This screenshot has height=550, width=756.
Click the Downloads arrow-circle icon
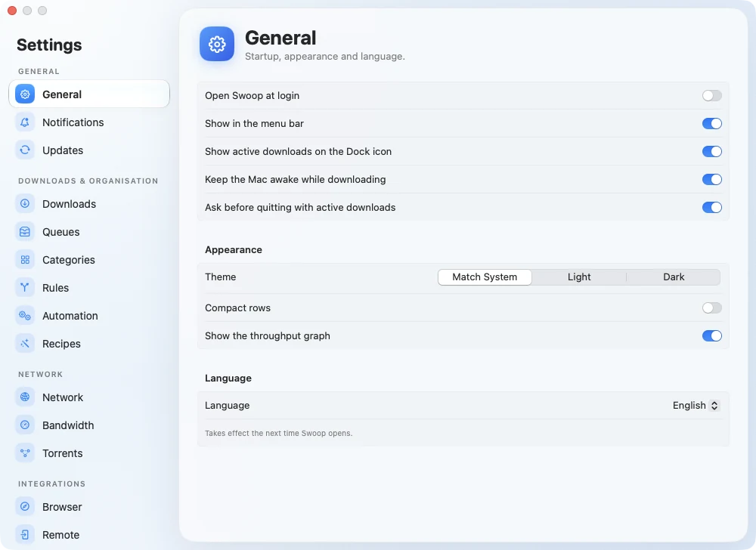pos(25,204)
